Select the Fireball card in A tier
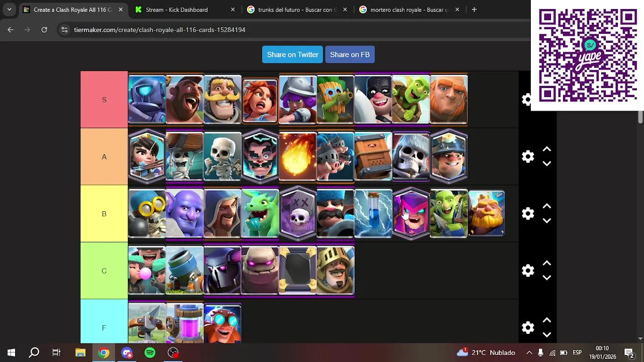Image resolution: width=644 pixels, height=362 pixels. [298, 156]
